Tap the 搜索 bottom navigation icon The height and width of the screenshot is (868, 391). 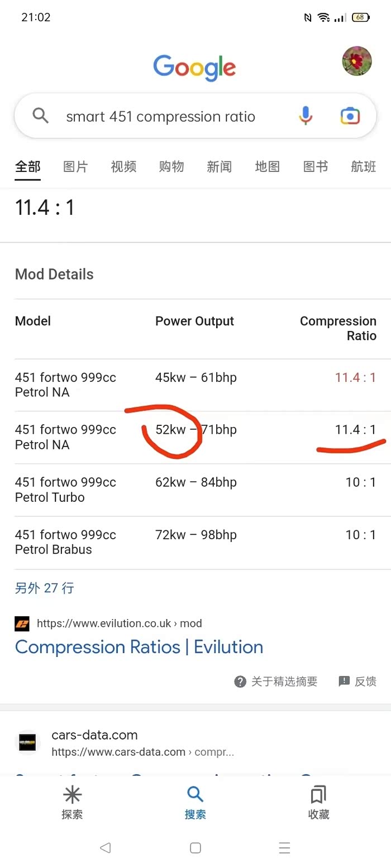pyautogui.click(x=195, y=794)
